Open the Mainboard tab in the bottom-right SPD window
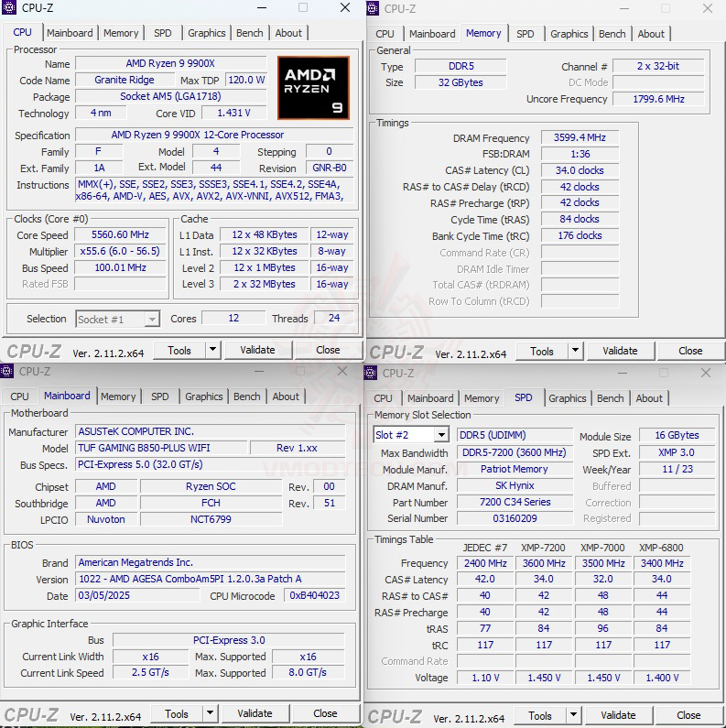 pyautogui.click(x=430, y=398)
